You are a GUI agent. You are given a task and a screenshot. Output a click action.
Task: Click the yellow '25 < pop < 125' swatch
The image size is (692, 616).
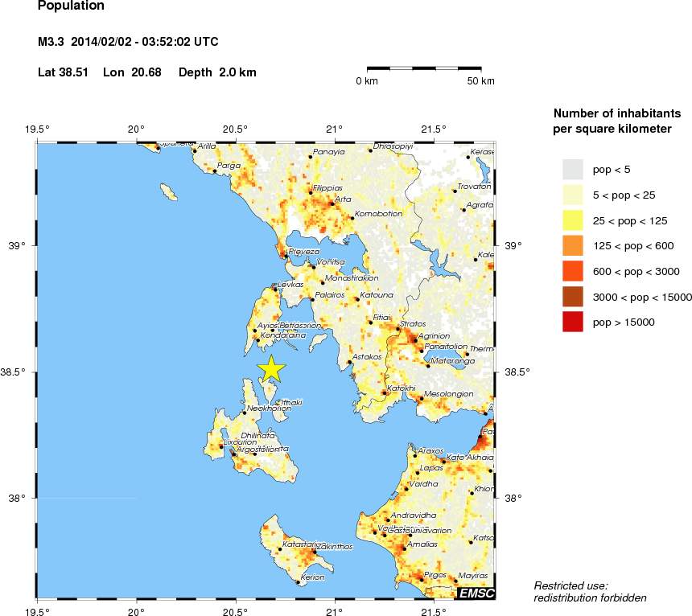572,220
